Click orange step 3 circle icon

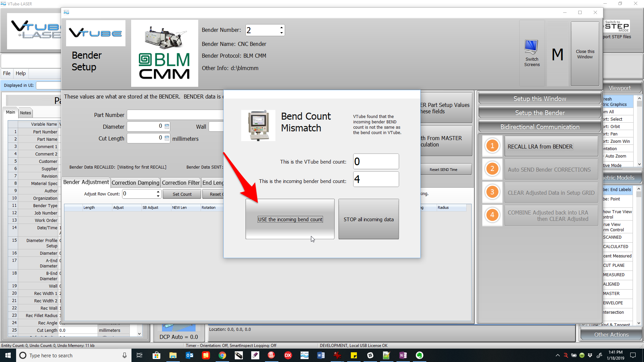point(492,192)
